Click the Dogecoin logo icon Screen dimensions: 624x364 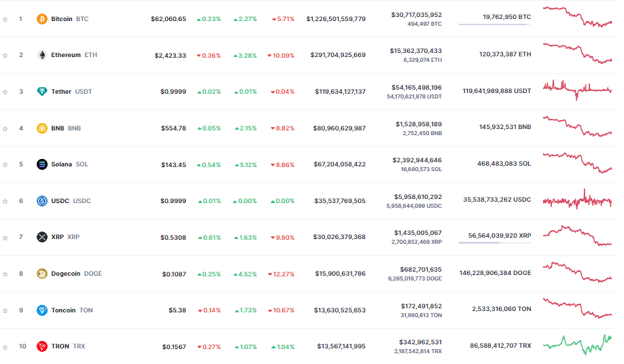click(x=41, y=274)
